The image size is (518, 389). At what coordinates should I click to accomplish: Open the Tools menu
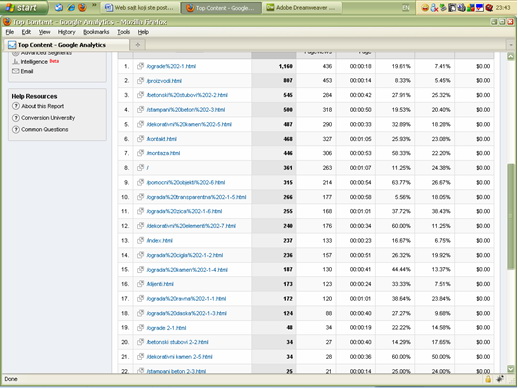pos(123,32)
